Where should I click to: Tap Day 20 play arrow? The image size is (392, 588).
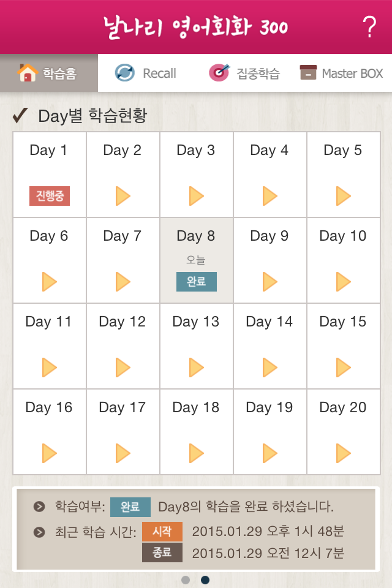[344, 453]
